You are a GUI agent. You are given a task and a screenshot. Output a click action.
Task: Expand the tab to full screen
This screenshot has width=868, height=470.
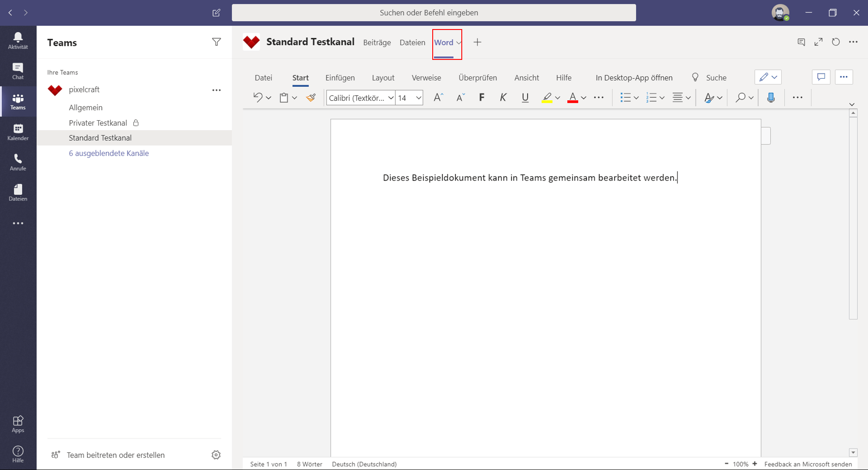tap(819, 42)
